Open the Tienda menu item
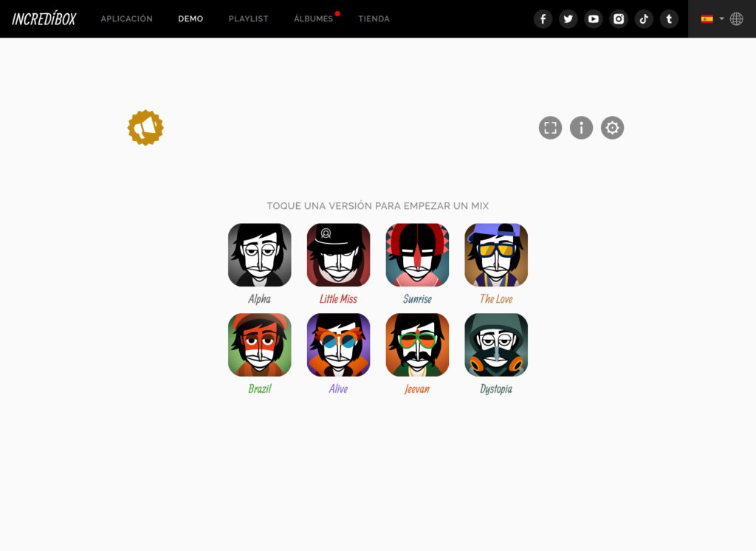The width and height of the screenshot is (756, 551). (374, 18)
